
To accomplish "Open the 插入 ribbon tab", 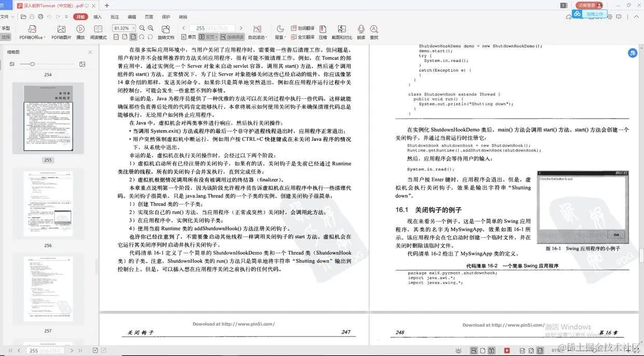I will [97, 17].
